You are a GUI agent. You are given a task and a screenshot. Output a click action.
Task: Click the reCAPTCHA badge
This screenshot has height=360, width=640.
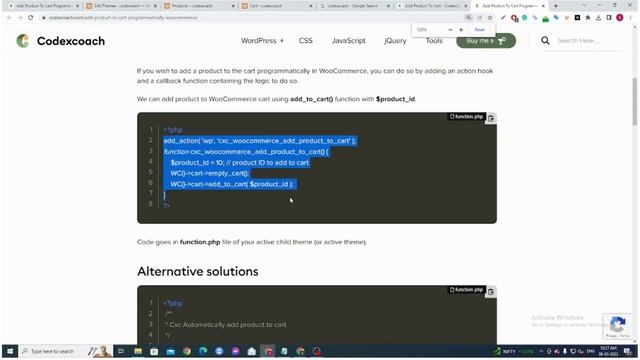click(618, 327)
